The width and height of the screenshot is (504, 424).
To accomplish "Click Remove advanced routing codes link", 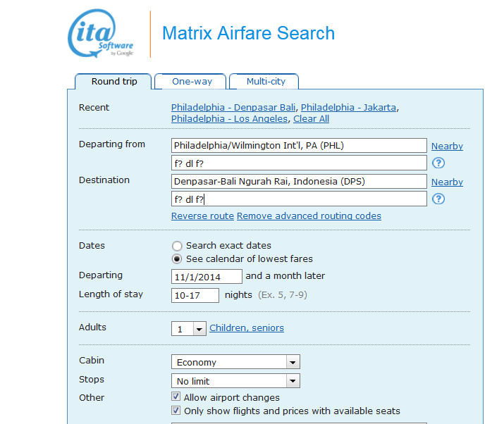I will pos(309,216).
